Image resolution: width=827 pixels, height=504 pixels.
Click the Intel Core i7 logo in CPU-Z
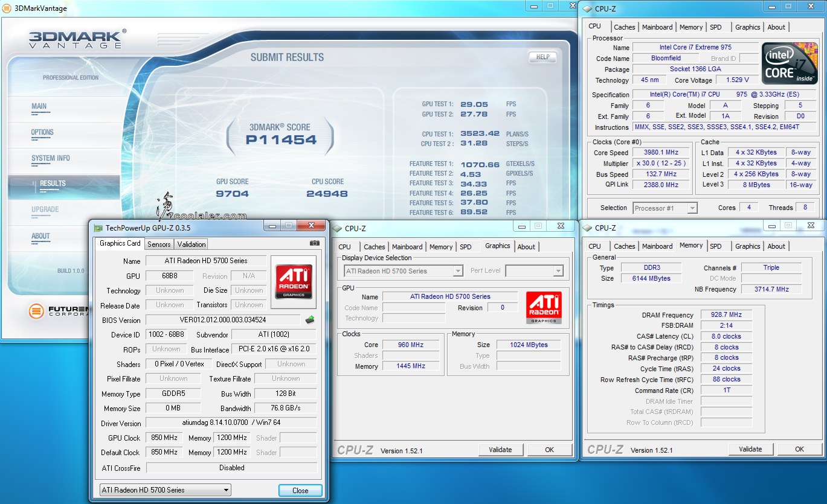(790, 63)
